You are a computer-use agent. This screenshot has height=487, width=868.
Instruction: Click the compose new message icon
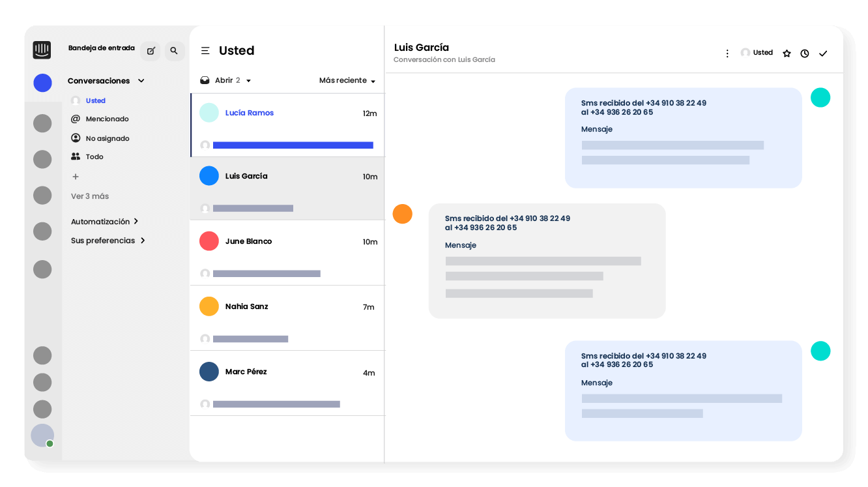[x=151, y=51]
